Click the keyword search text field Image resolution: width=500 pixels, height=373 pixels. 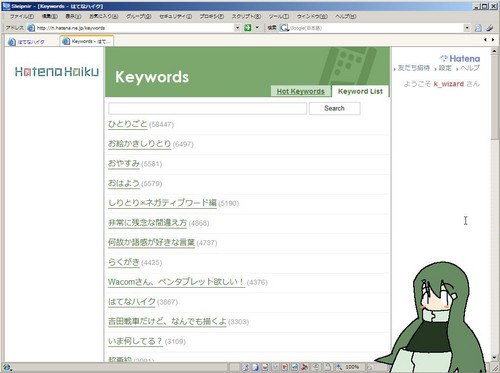(207, 108)
